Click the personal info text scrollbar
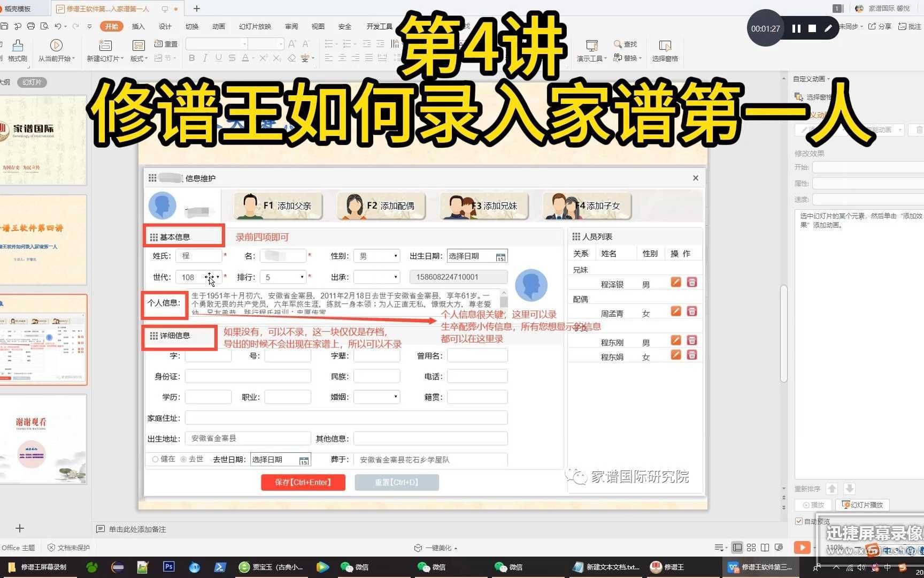The height and width of the screenshot is (578, 924). [x=504, y=302]
